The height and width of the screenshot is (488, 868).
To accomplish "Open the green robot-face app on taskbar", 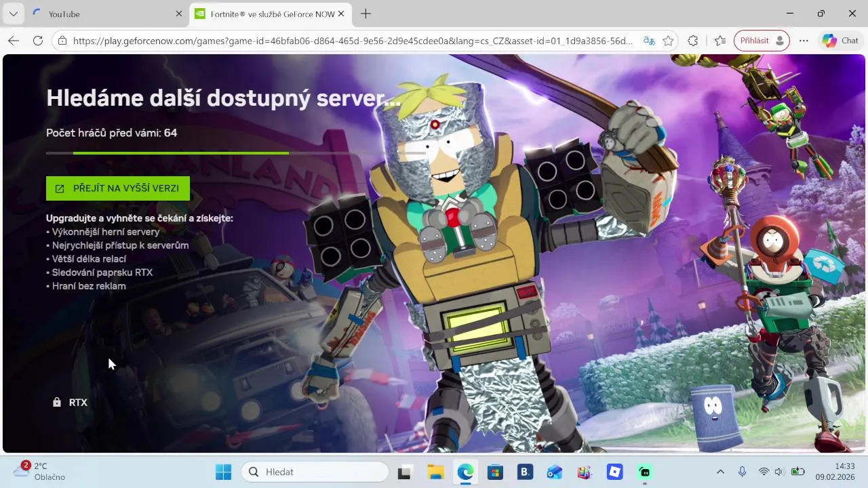I will pos(645,472).
